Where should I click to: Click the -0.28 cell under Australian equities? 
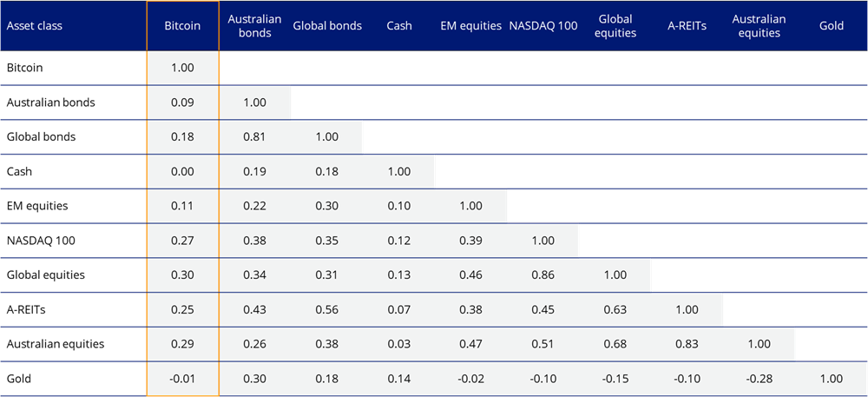coord(759,378)
